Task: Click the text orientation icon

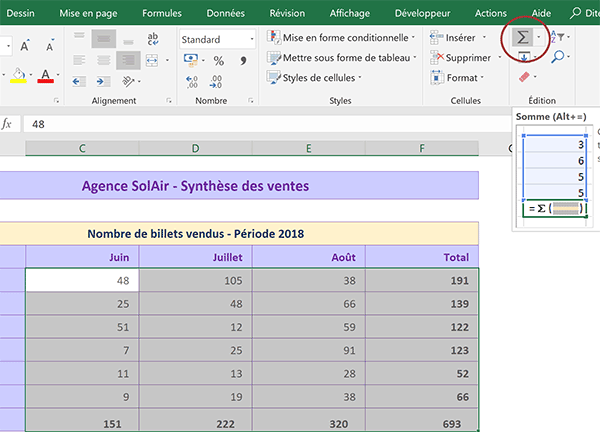Action: click(x=128, y=81)
